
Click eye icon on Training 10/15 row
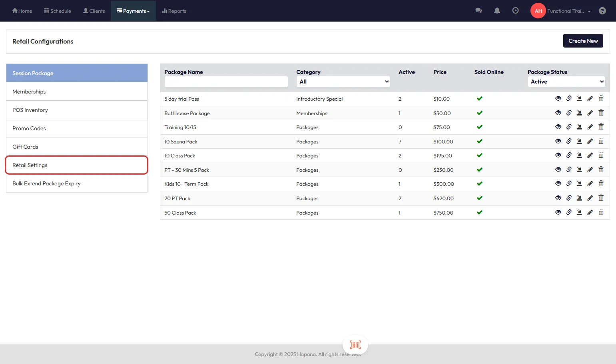click(x=558, y=127)
